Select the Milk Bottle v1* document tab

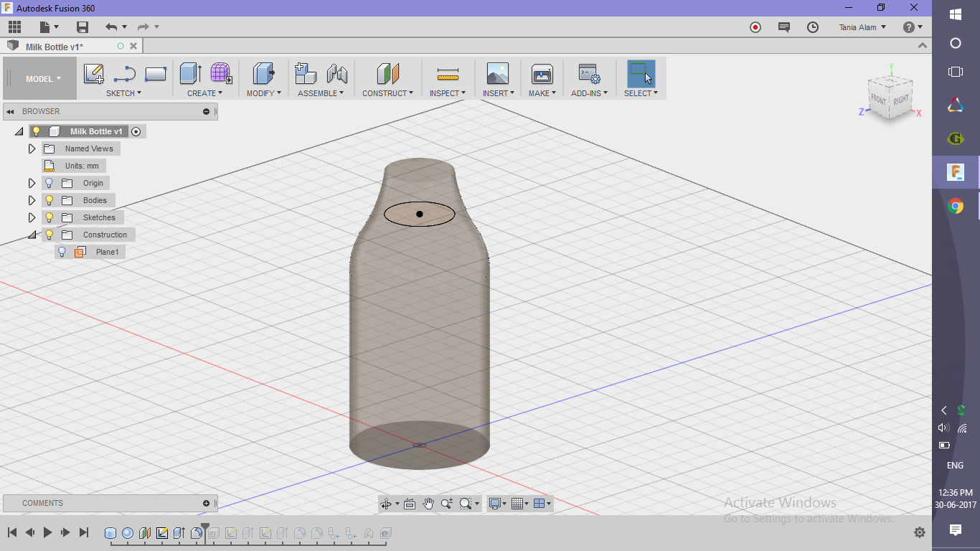(x=55, y=47)
